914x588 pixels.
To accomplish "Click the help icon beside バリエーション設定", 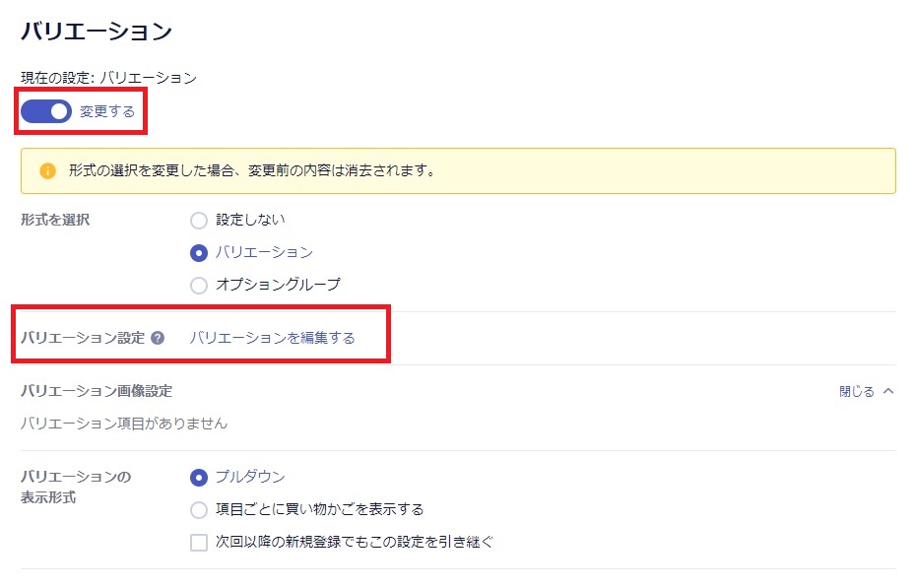I will point(158,338).
